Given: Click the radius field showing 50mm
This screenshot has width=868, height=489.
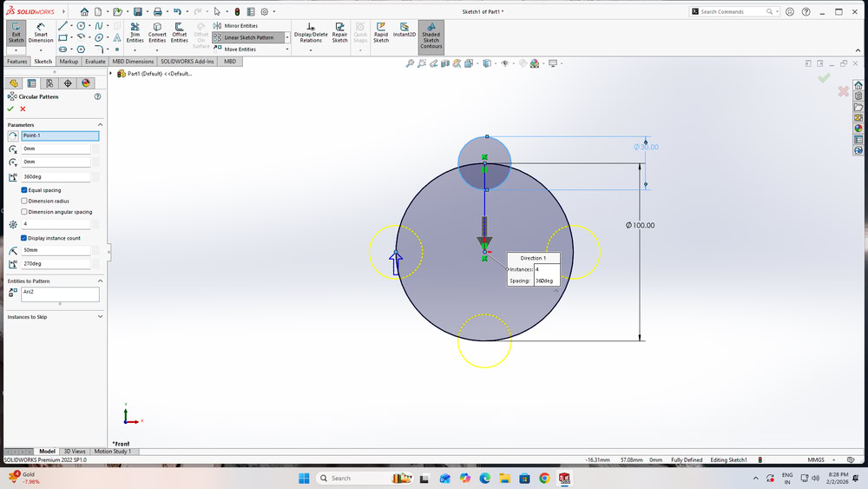Looking at the screenshot, I should point(56,250).
